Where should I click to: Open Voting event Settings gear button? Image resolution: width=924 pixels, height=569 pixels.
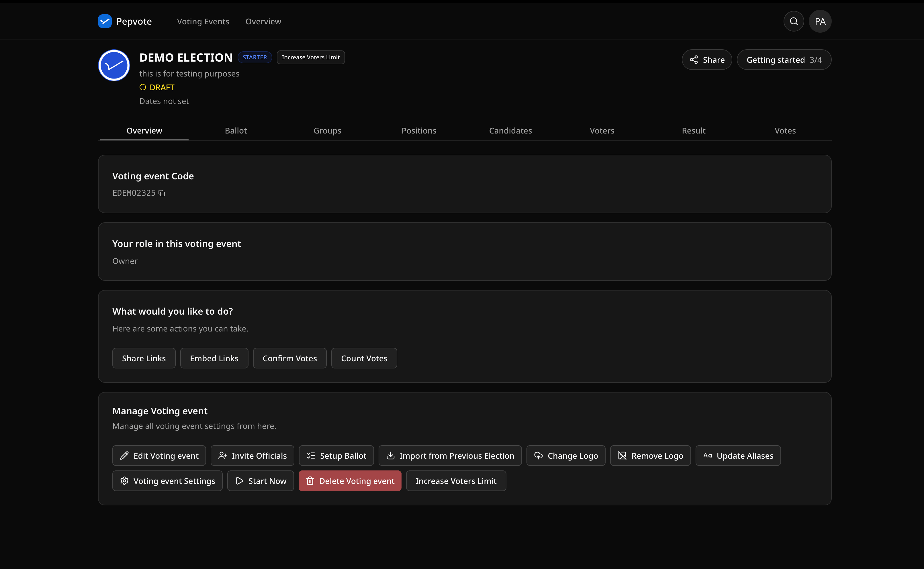tap(167, 481)
